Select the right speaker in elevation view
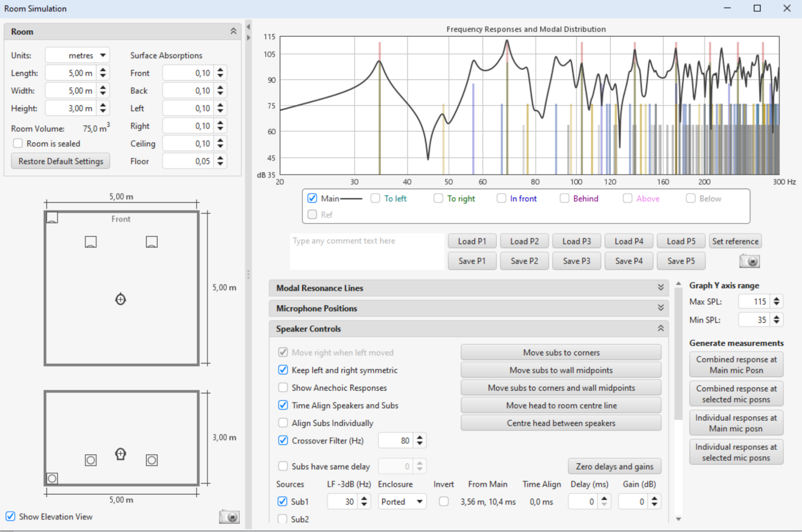This screenshot has width=802, height=532. pos(152,460)
